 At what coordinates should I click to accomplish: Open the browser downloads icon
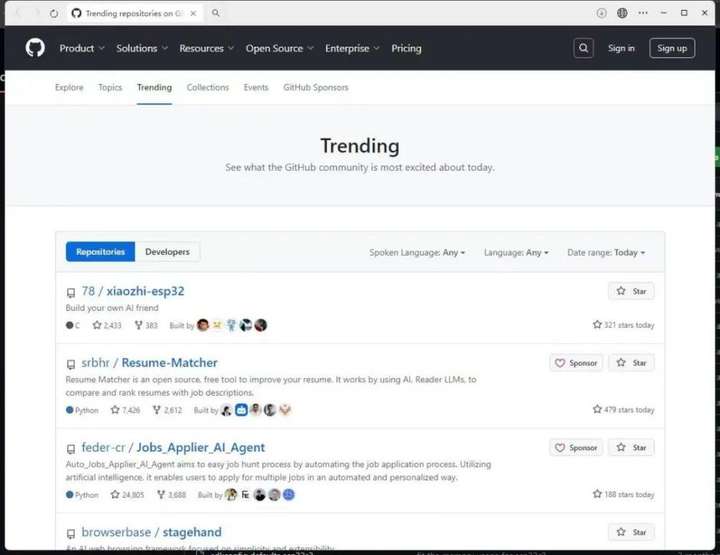click(x=601, y=13)
